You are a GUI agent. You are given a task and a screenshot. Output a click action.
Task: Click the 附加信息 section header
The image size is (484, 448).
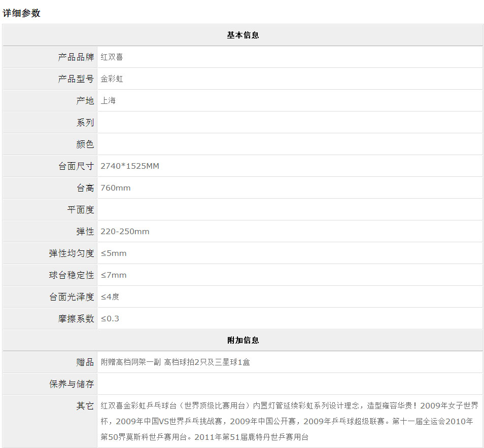(x=243, y=341)
